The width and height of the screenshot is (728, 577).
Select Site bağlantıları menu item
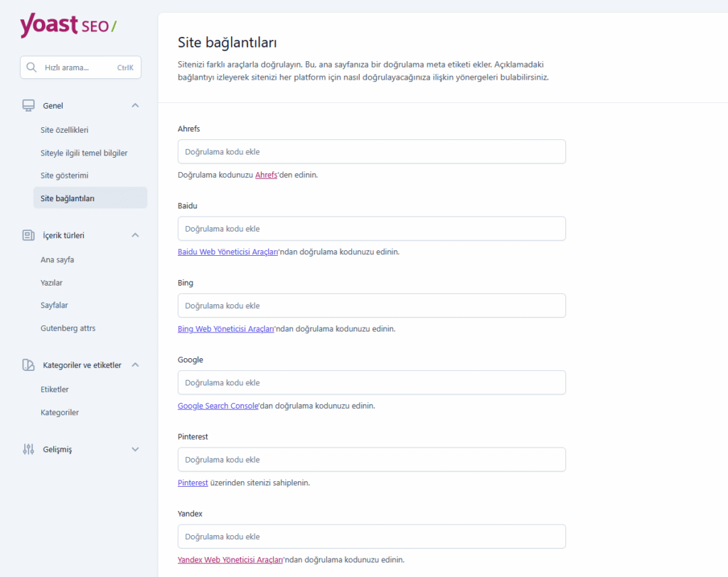pos(90,198)
